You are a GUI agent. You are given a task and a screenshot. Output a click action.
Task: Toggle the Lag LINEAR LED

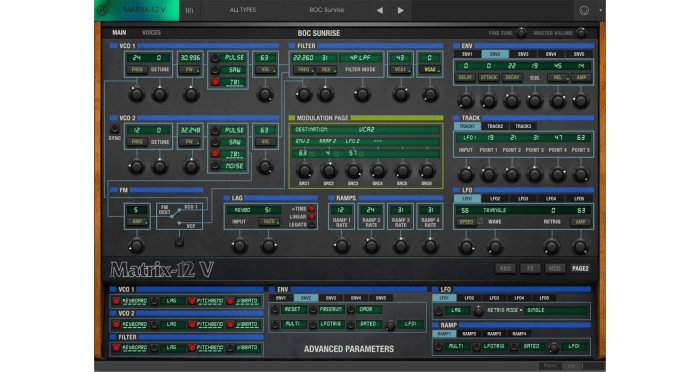tap(312, 217)
